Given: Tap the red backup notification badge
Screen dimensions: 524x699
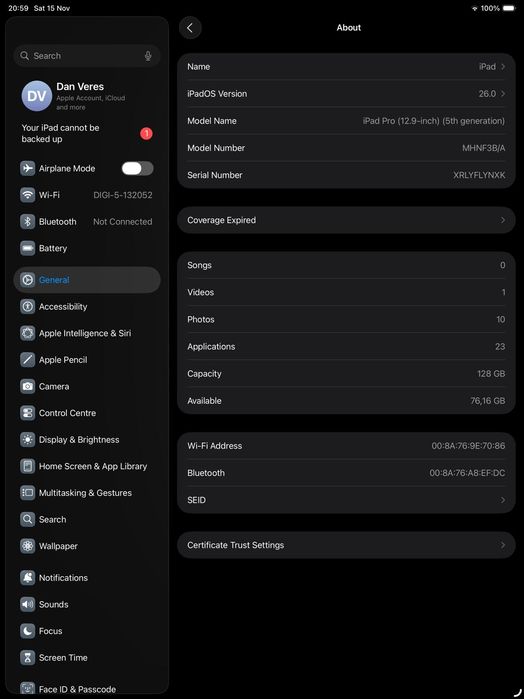Looking at the screenshot, I should [146, 133].
